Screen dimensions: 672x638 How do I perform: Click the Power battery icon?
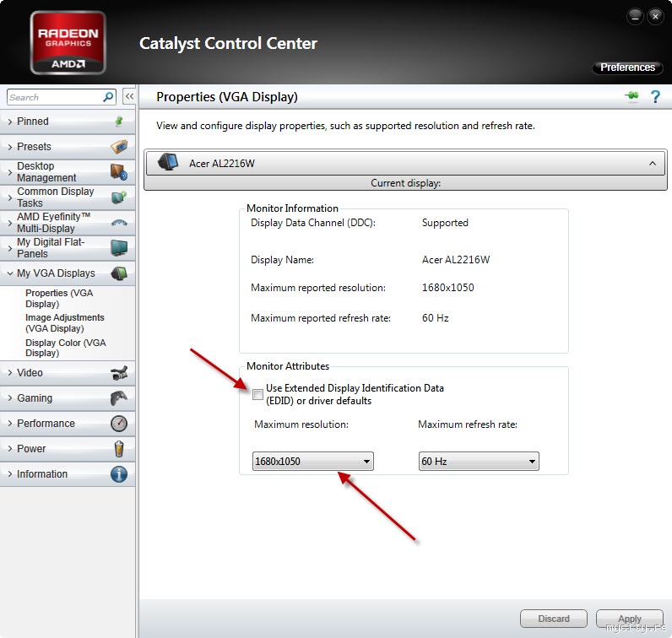[119, 449]
